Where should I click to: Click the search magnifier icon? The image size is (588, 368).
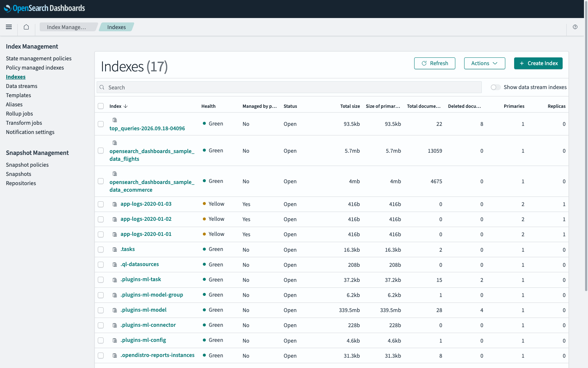point(102,87)
